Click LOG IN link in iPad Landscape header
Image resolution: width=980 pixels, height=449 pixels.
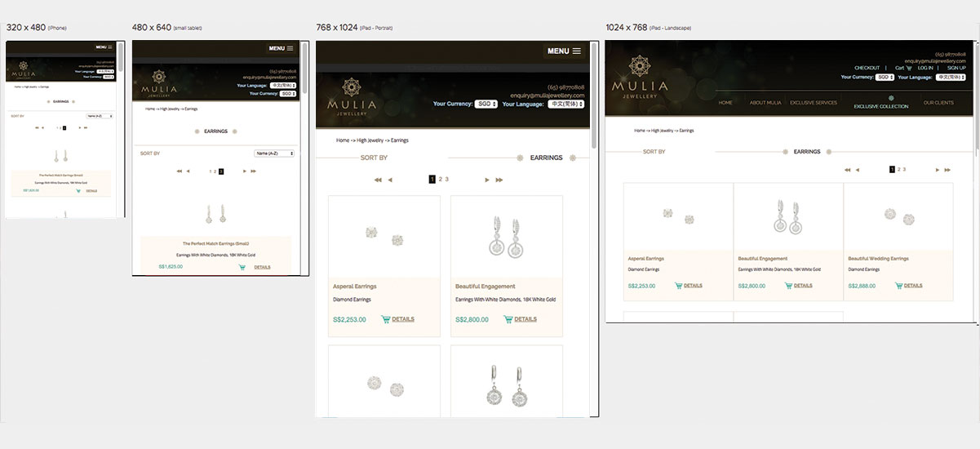point(925,68)
